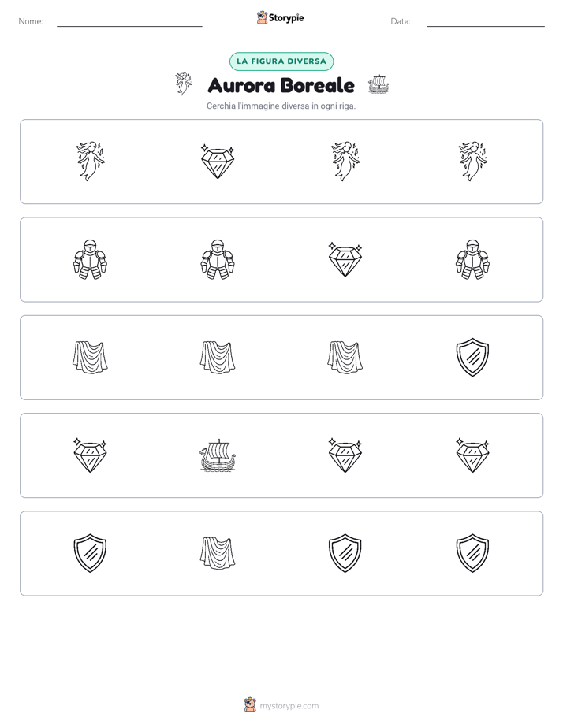Click the rightmost knight in row two
Viewport: 563px width, 728px height.
(x=472, y=259)
